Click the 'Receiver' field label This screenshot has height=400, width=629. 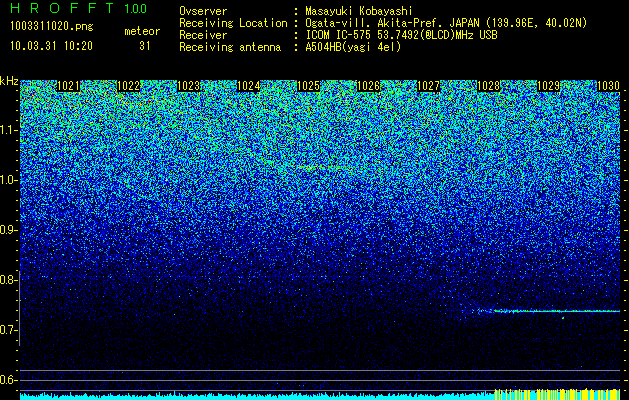click(x=203, y=35)
